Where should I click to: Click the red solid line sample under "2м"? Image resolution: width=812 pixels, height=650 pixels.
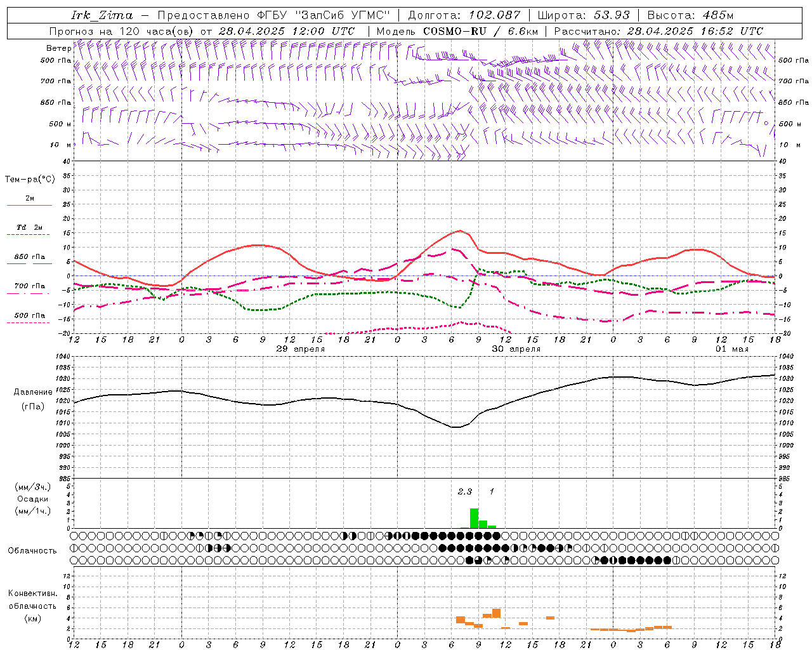click(x=30, y=206)
